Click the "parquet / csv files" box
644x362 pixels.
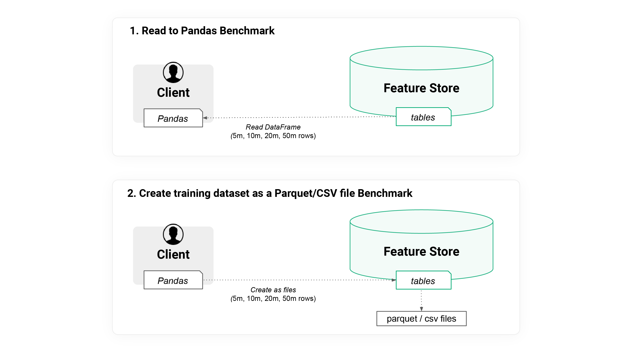tap(421, 318)
